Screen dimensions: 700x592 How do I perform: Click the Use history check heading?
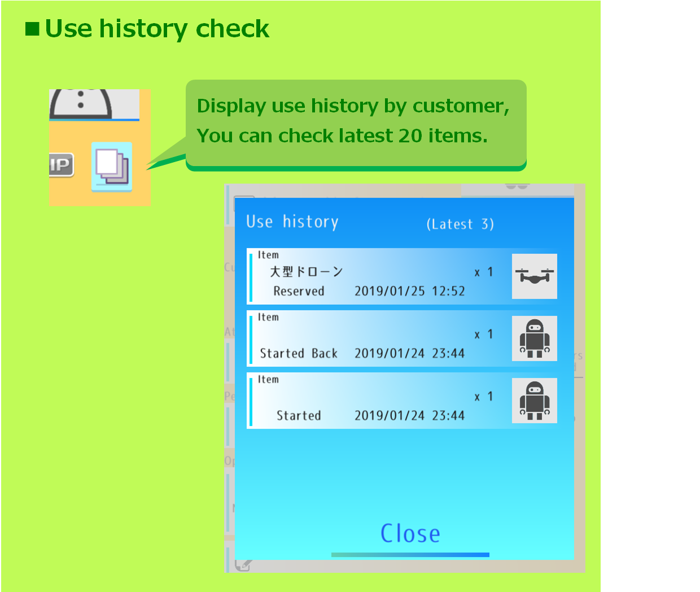(x=156, y=29)
